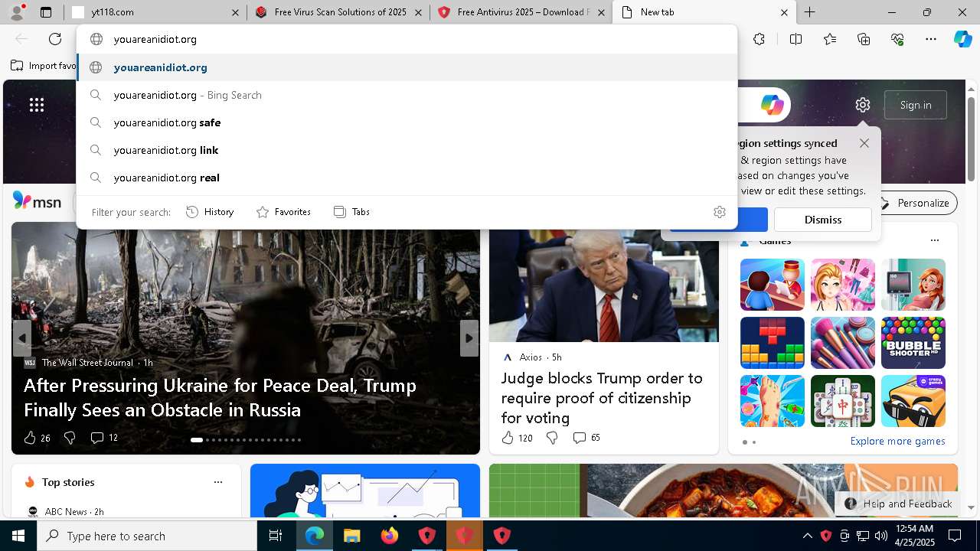Open the block puzzle game thumbnail
Image resolution: width=980 pixels, height=551 pixels.
(773, 343)
